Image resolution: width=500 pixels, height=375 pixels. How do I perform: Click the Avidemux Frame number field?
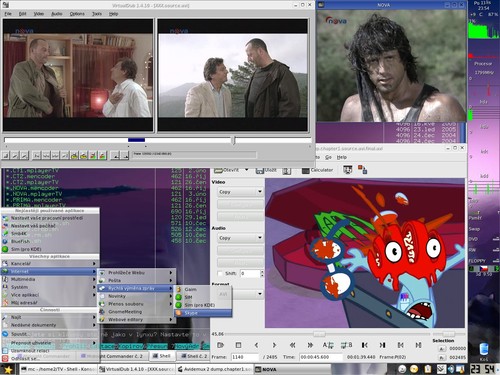tap(245, 357)
